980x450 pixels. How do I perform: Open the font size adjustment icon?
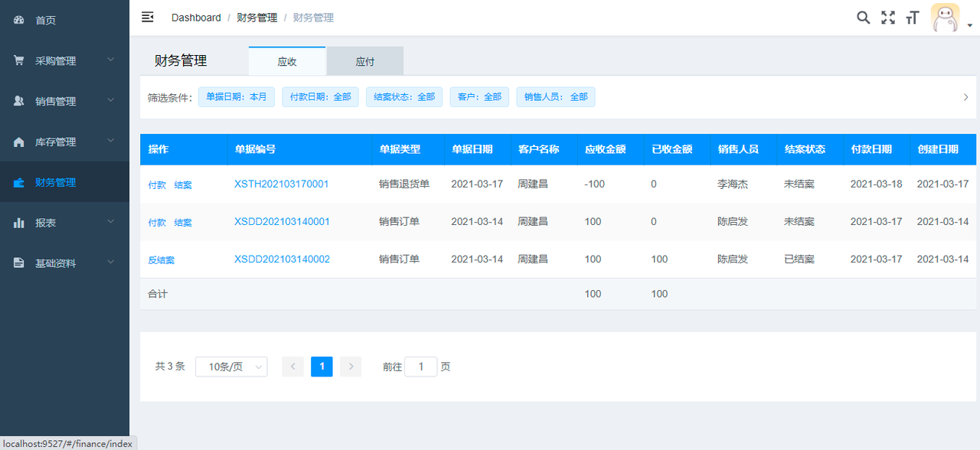pyautogui.click(x=912, y=17)
